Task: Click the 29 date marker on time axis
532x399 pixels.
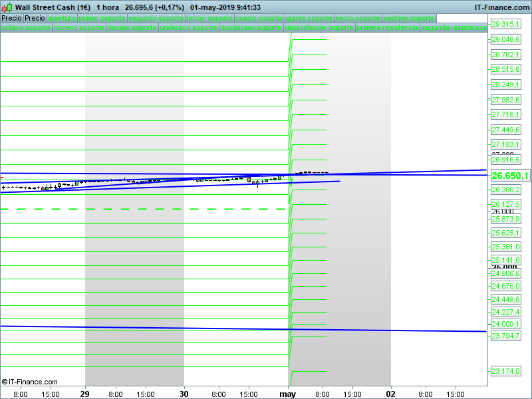Action: 85,394
